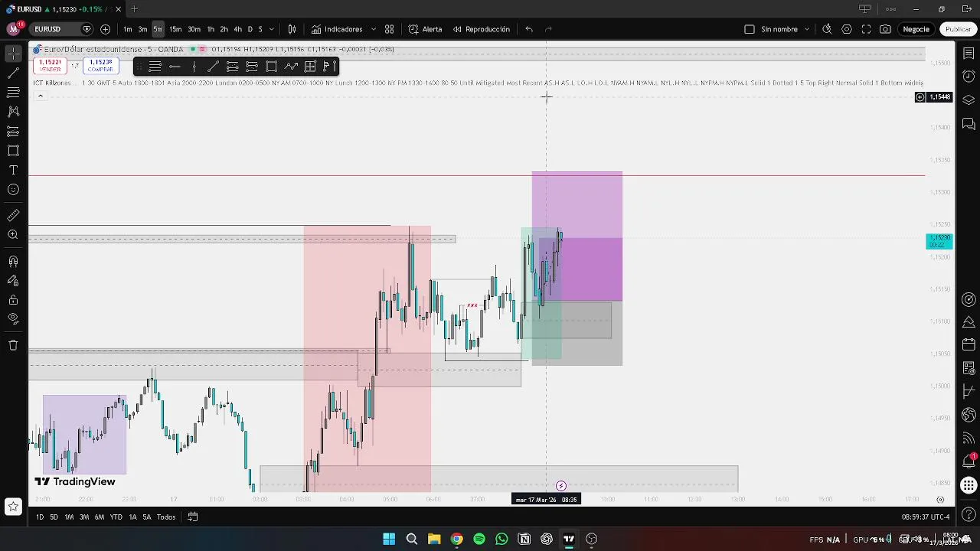Open Spotify from the Windows taskbar
Image resolution: width=980 pixels, height=551 pixels.
tap(479, 539)
